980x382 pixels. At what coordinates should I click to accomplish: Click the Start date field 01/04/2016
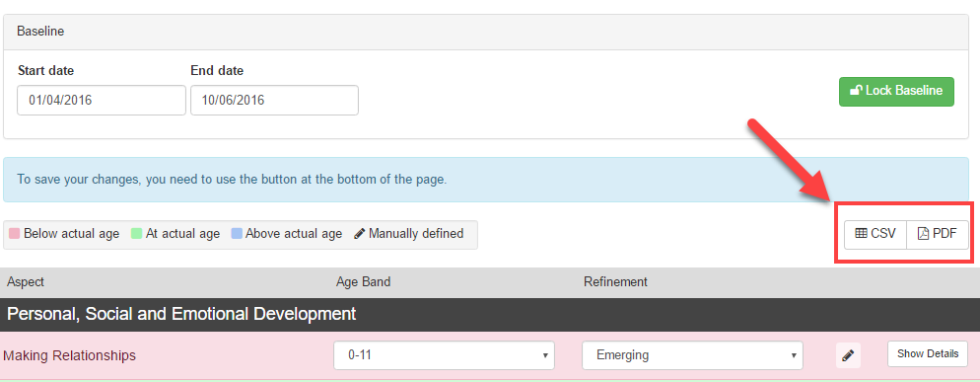tap(102, 101)
